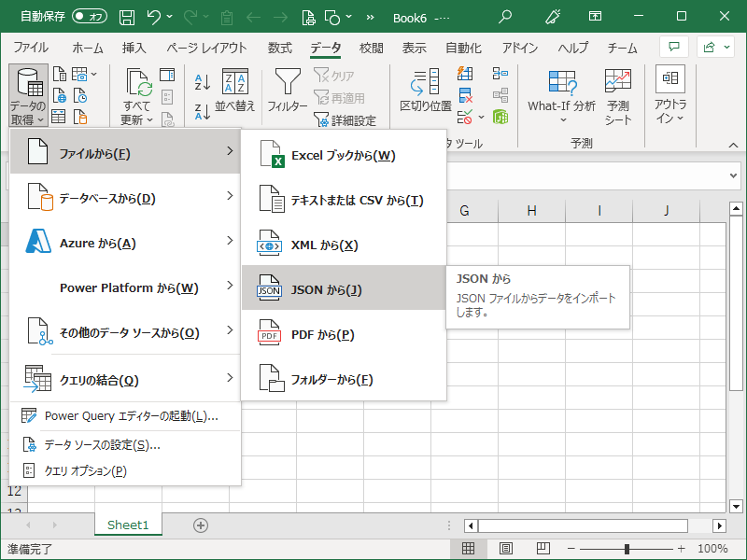Screen dimensions: 747x560
Task: Click the share button icon
Action: 709,47
